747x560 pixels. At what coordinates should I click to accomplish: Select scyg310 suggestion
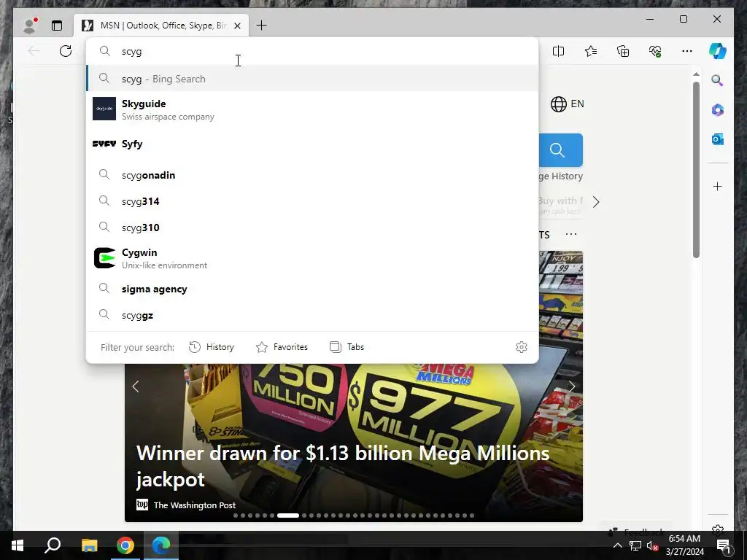coord(312,227)
